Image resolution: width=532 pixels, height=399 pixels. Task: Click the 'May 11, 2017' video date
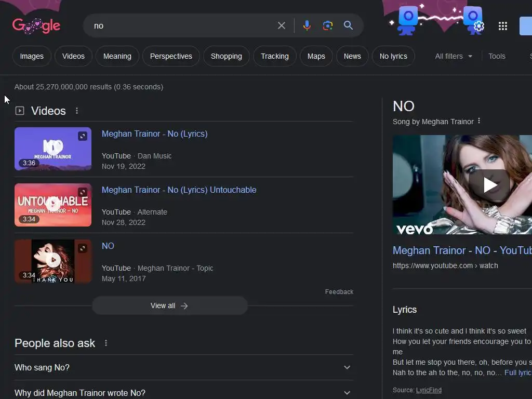tap(124, 278)
